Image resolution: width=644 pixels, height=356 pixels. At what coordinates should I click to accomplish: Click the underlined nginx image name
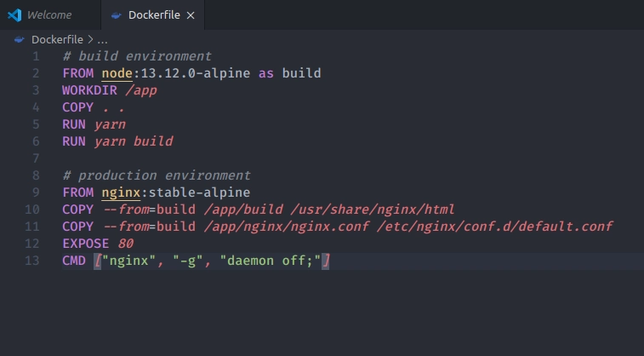(x=121, y=192)
